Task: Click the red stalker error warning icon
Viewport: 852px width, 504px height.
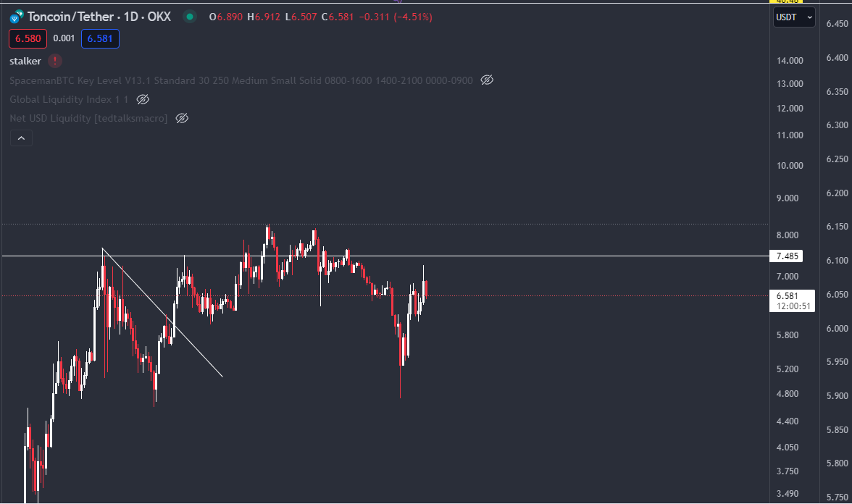Action: [56, 62]
